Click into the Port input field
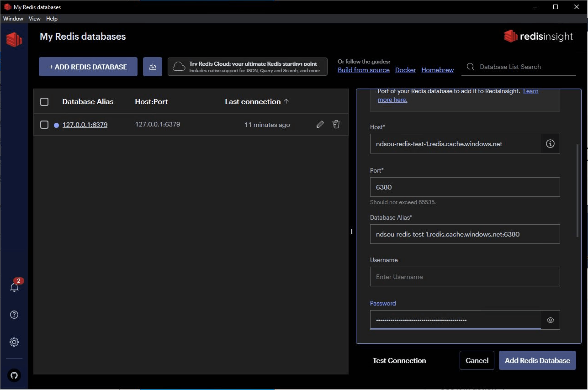This screenshot has width=588, height=390. click(x=465, y=187)
